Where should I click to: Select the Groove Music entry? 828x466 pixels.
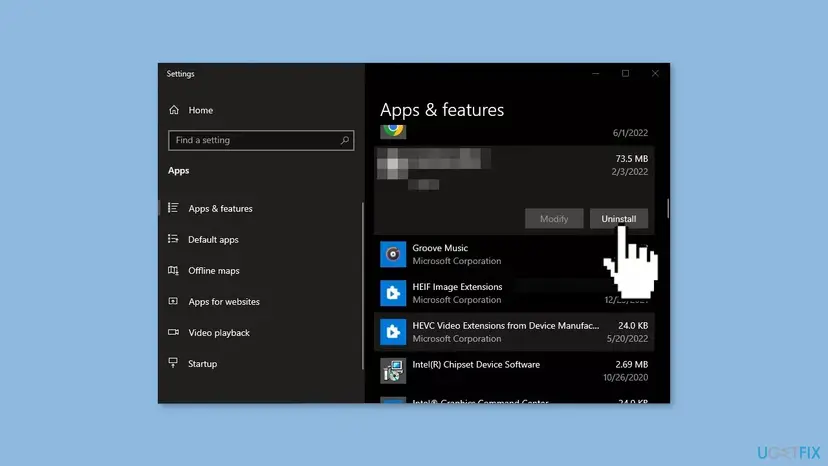[x=514, y=254]
